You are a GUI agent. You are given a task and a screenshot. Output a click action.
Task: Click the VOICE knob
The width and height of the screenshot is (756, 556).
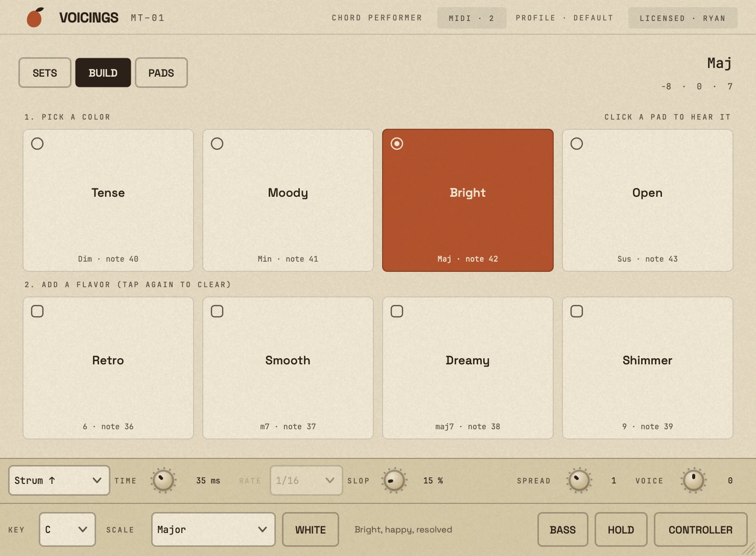pyautogui.click(x=694, y=480)
